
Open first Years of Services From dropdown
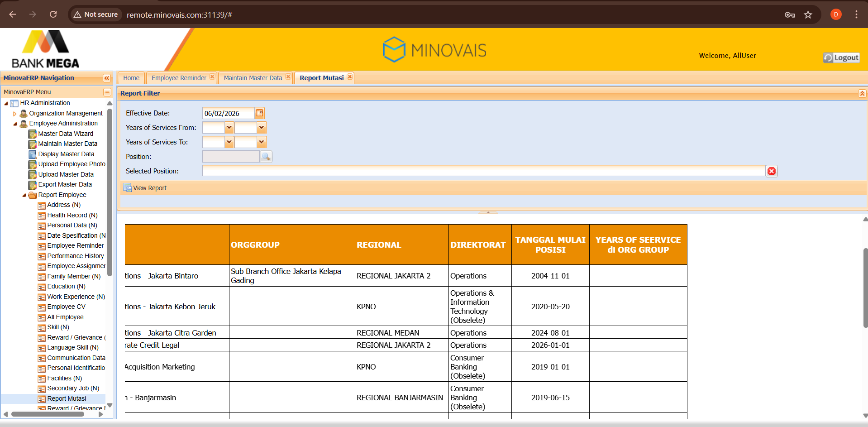[229, 128]
